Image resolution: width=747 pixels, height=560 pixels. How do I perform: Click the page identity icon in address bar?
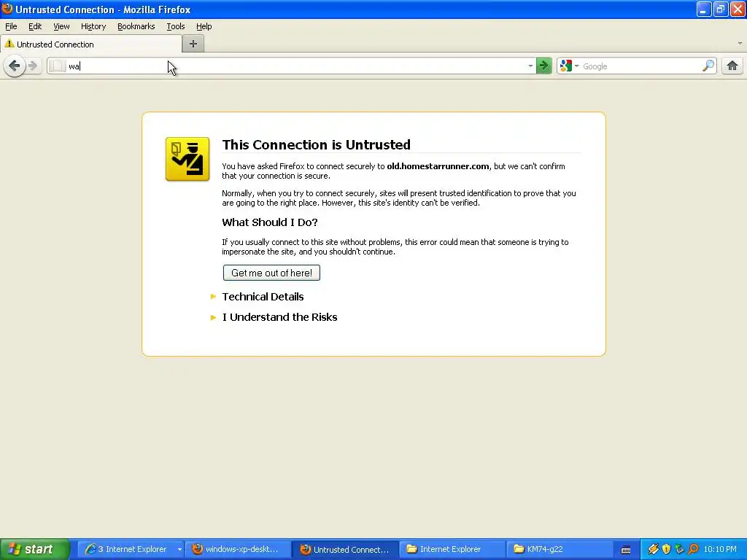click(58, 66)
